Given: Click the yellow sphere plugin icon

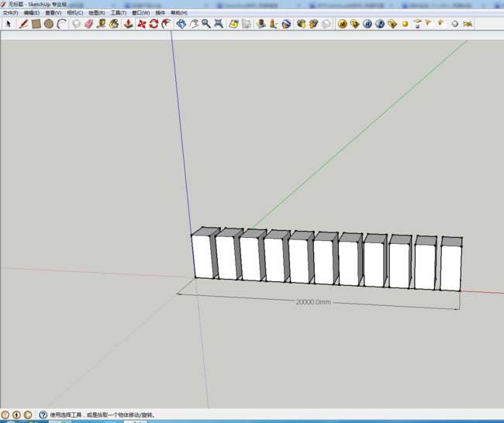Looking at the screenshot, I should pyautogui.click(x=405, y=24).
